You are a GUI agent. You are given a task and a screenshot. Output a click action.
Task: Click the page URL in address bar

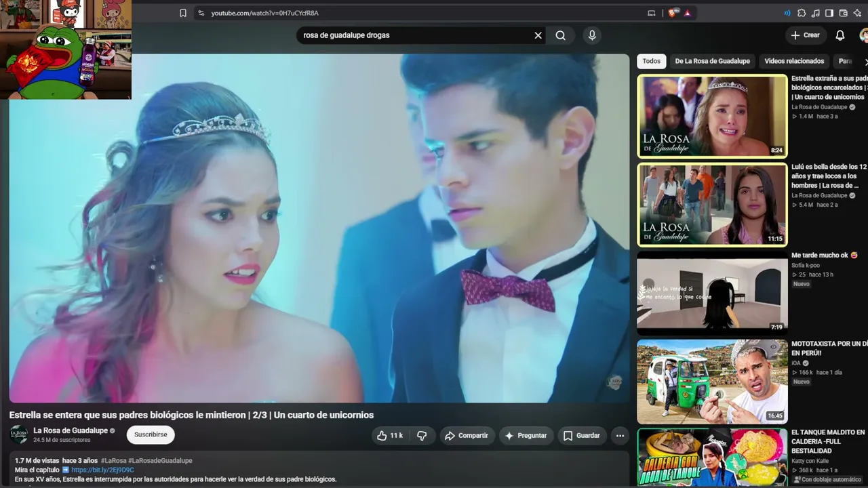264,13
